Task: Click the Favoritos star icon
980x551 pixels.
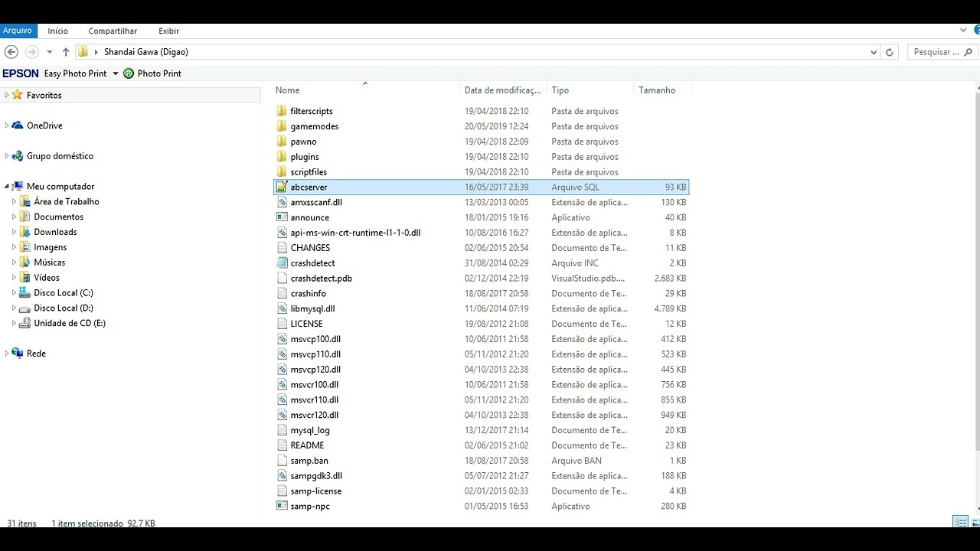Action: (x=18, y=95)
